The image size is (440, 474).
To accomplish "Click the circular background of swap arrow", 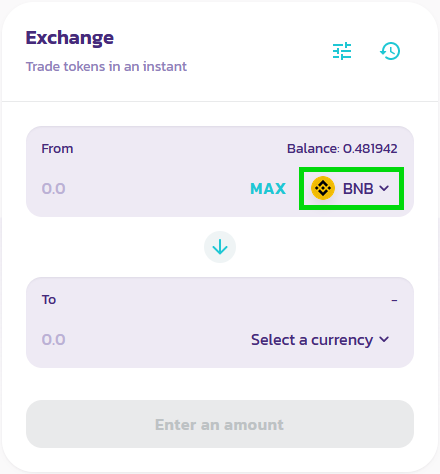I will tap(220, 247).
